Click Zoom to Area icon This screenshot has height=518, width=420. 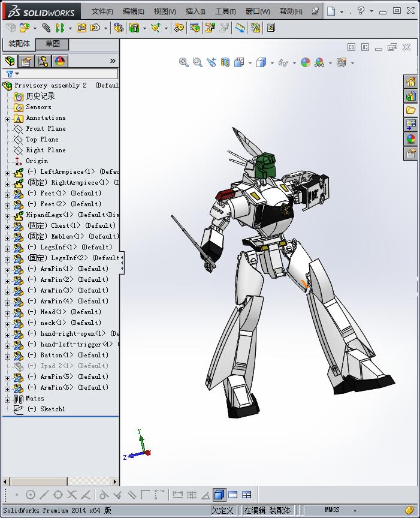click(198, 62)
